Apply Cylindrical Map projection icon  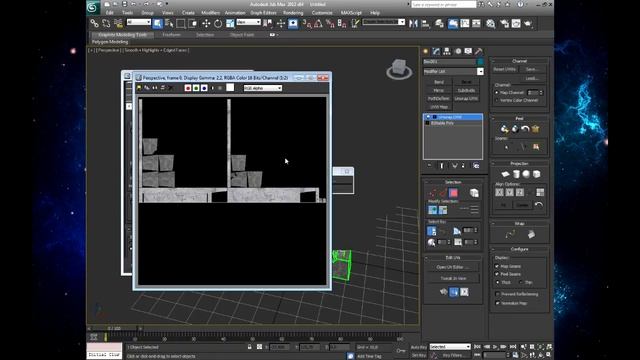(516, 174)
